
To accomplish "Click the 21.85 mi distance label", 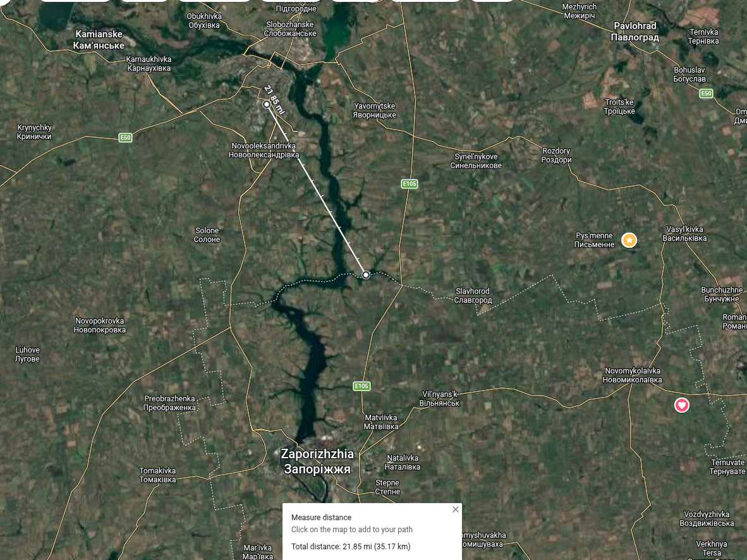I will click(274, 100).
